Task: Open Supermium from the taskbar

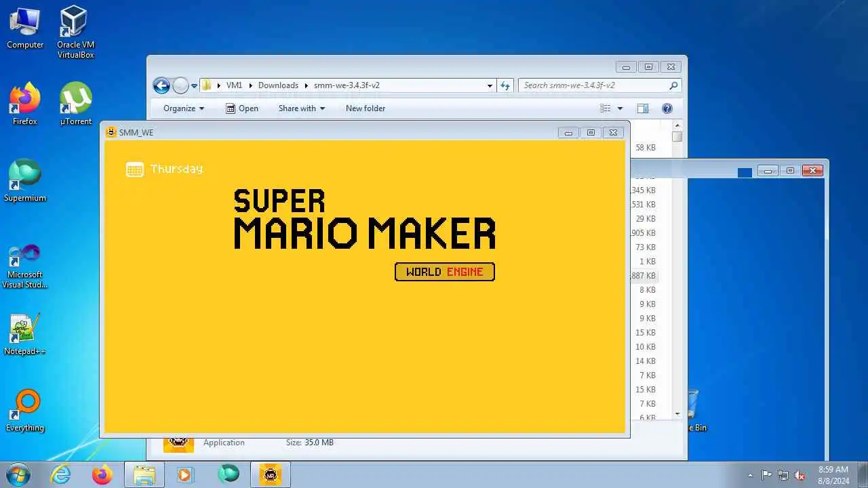Action: click(229, 474)
